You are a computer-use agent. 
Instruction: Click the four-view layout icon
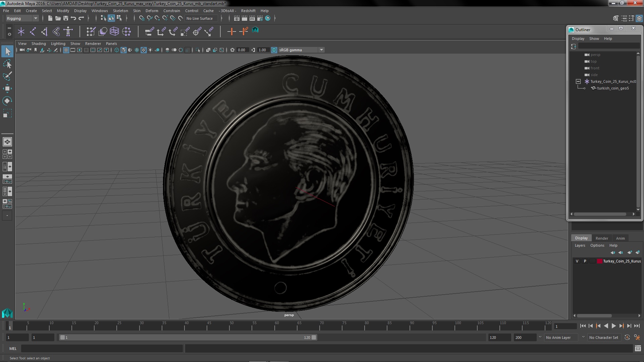coord(7,154)
